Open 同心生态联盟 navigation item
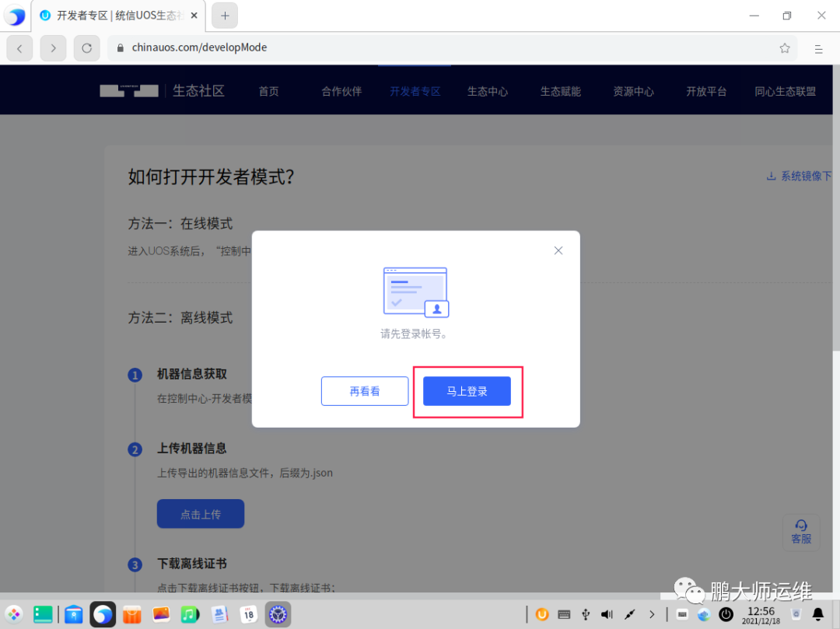 785,91
